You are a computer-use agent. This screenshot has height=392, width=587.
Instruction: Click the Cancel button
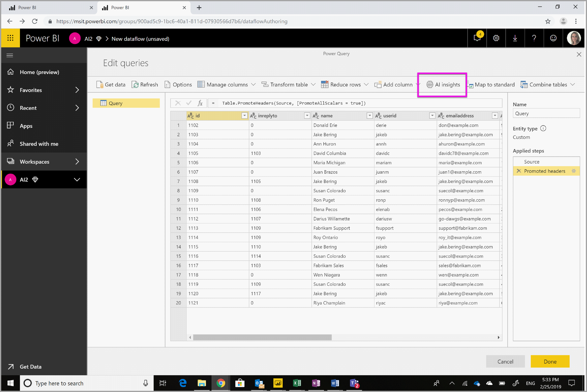[505, 361]
